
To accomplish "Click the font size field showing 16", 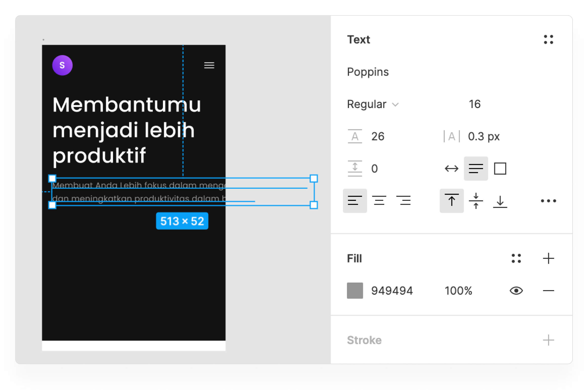I will (474, 104).
